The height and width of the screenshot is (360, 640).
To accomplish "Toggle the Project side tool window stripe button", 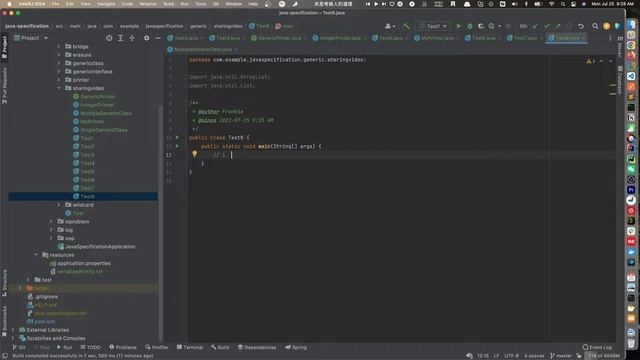I will click(4, 47).
